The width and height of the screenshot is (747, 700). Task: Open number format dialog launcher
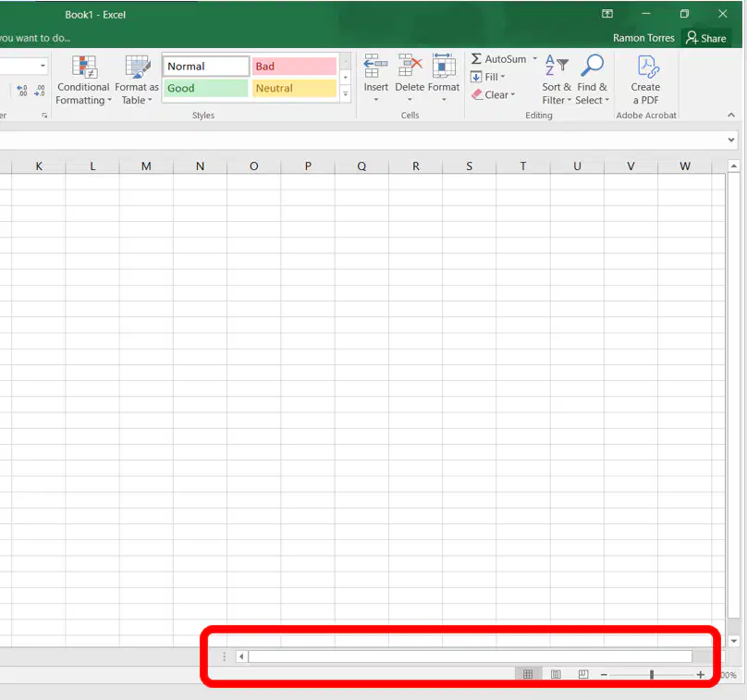[x=44, y=116]
